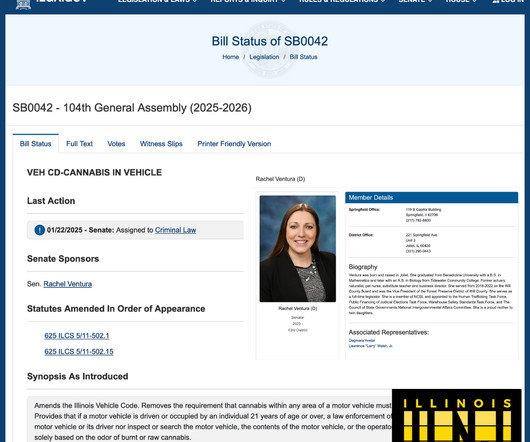
Task: Go to Home in the breadcrumb
Action: point(231,57)
